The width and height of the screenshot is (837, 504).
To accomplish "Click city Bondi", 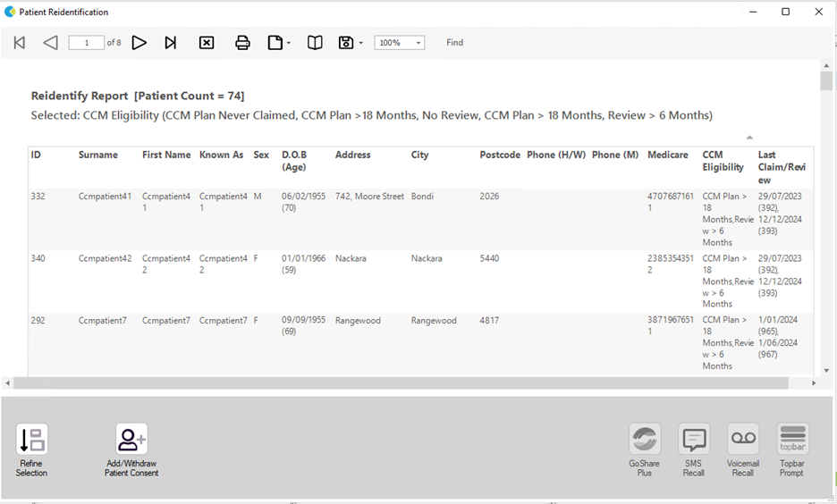I will [x=422, y=197].
